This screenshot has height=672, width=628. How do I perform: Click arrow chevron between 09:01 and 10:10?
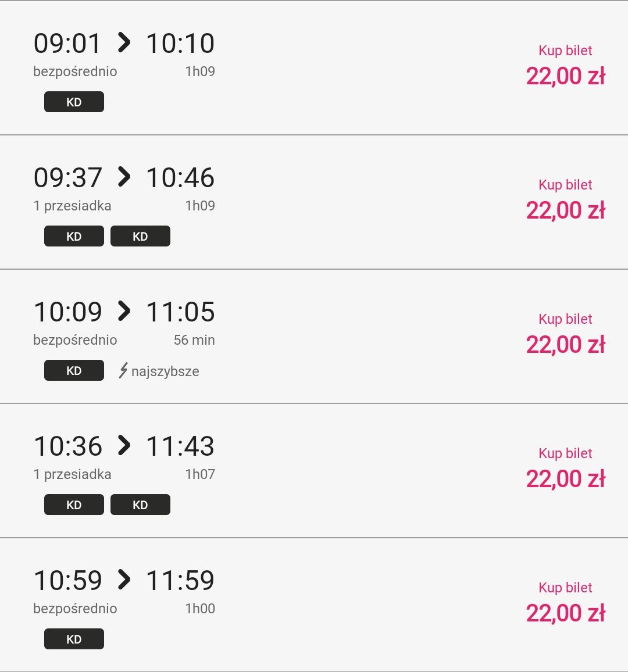click(x=124, y=42)
